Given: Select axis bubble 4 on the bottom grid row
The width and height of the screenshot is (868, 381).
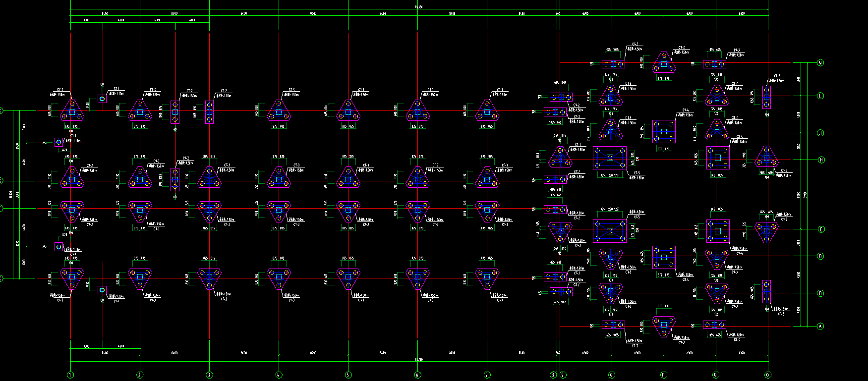Looking at the screenshot, I should [x=279, y=375].
